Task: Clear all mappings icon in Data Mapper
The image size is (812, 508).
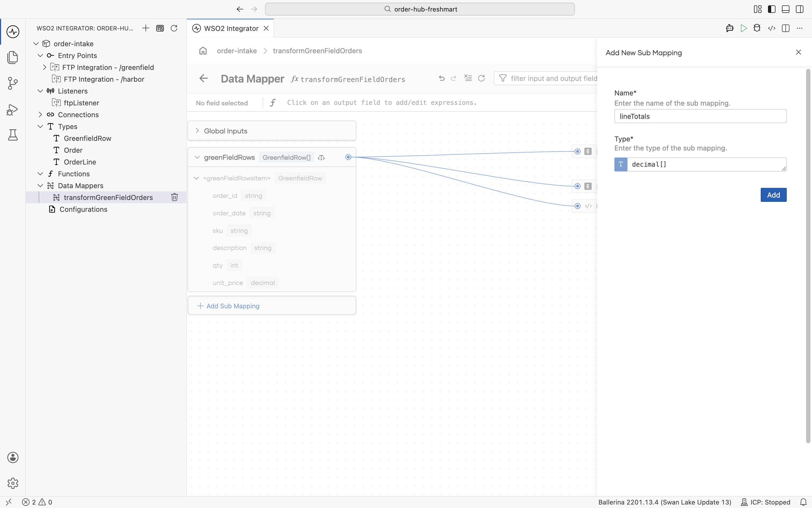Action: coord(468,78)
